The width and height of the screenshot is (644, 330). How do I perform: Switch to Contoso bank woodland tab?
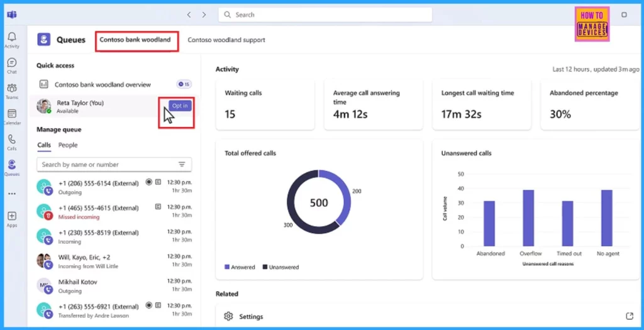(x=135, y=40)
